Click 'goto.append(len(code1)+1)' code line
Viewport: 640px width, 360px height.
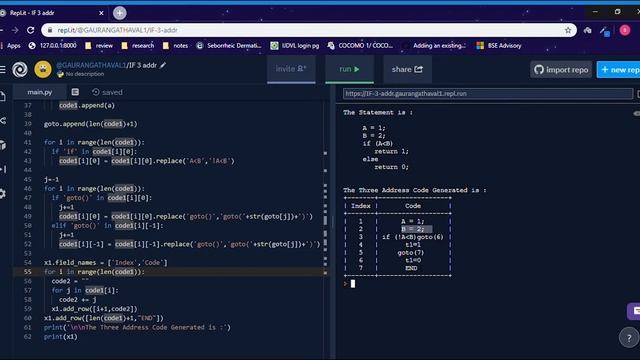[x=91, y=124]
